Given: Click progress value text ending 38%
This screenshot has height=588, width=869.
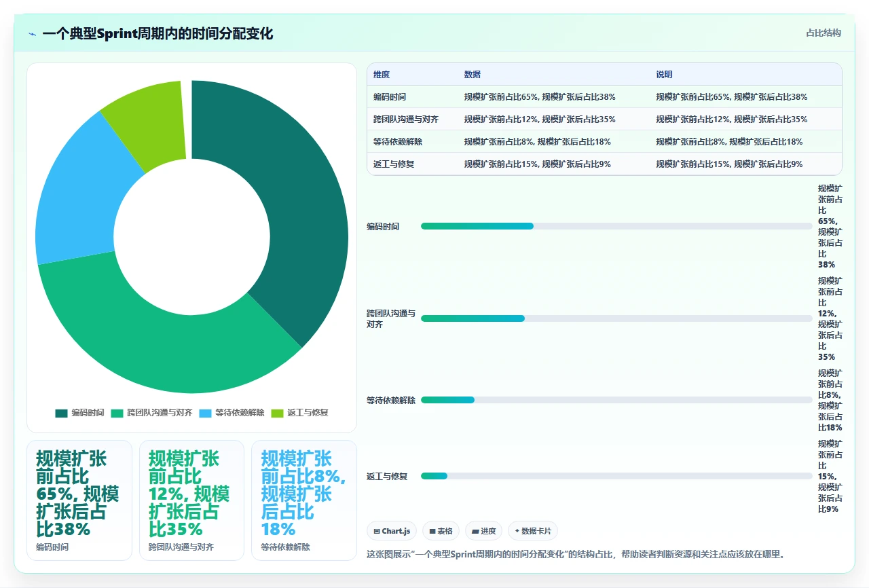Looking at the screenshot, I should coord(831,226).
